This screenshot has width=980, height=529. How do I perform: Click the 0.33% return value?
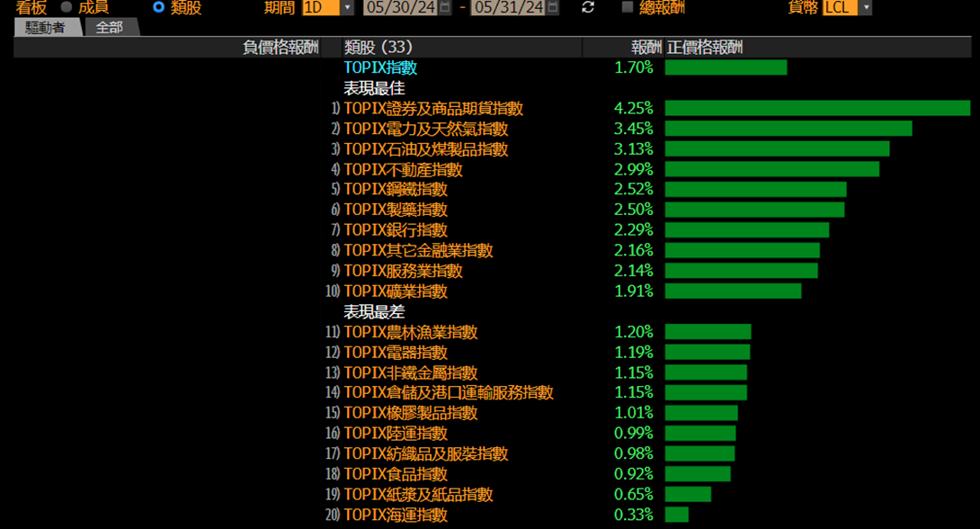(633, 515)
